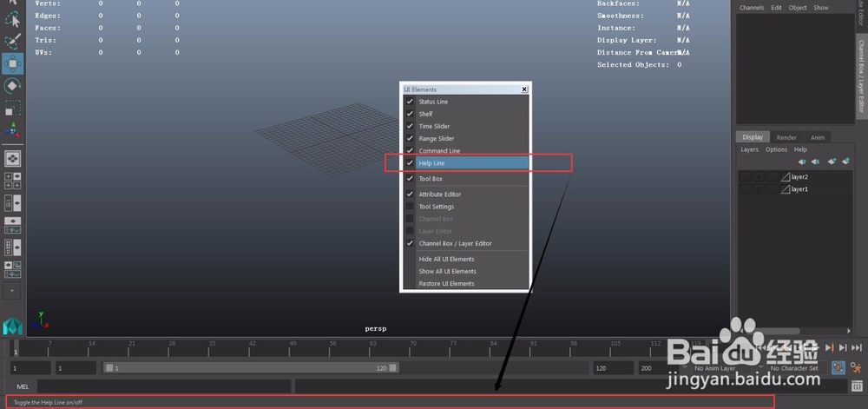
Task: Toggle Channel Box / Layer Editor checkbox
Action: [x=410, y=243]
